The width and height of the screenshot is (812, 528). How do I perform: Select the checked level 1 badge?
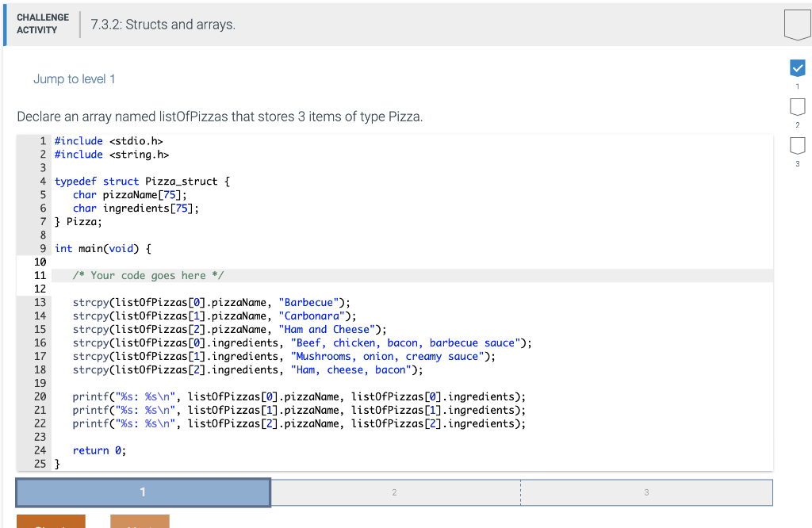797,68
